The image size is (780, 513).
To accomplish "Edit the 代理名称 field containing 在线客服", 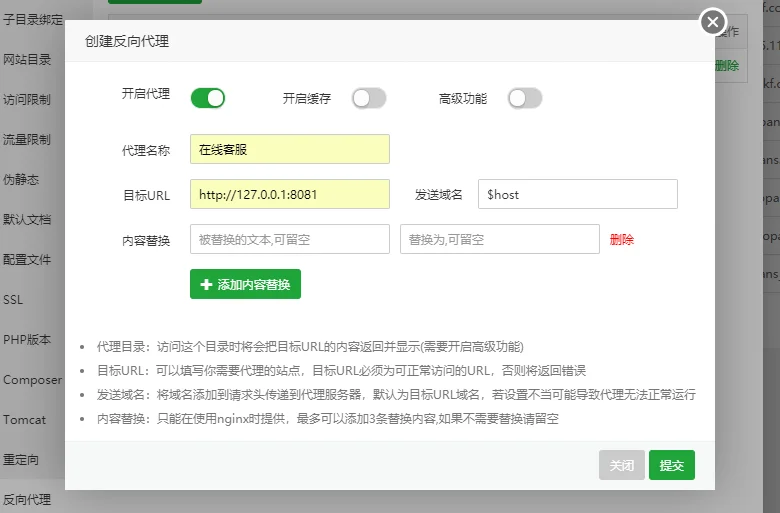I will [x=290, y=149].
